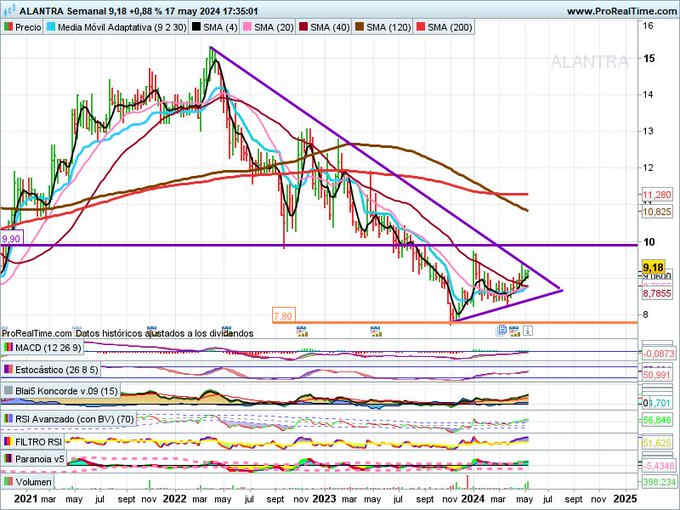
Task: Click the 10,825 SMA 120 value tag
Action: tap(657, 212)
